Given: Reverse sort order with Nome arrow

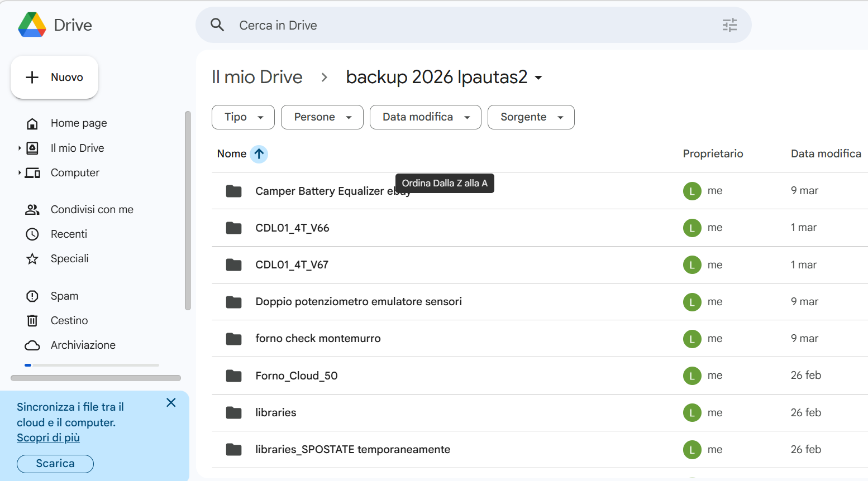Looking at the screenshot, I should (259, 154).
